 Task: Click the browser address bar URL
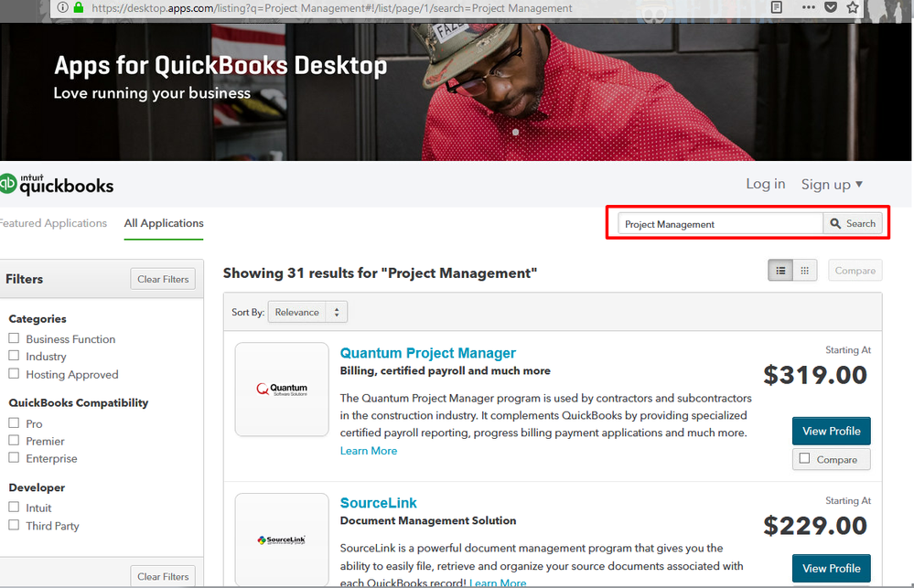coord(332,8)
